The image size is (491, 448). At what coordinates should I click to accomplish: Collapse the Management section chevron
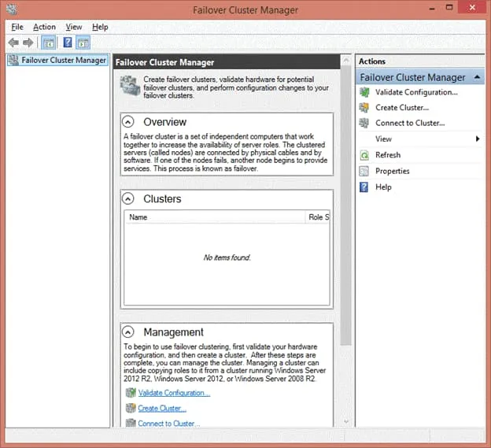[x=128, y=332]
